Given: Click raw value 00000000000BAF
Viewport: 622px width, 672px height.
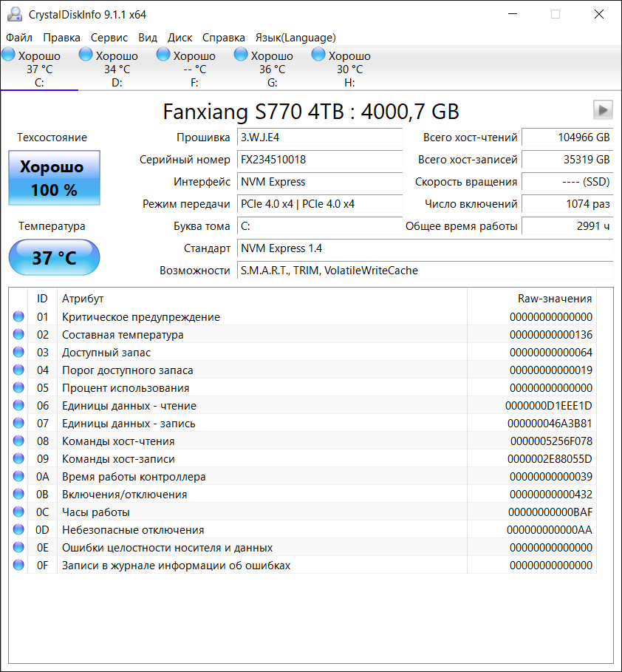Looking at the screenshot, I should (550, 512).
